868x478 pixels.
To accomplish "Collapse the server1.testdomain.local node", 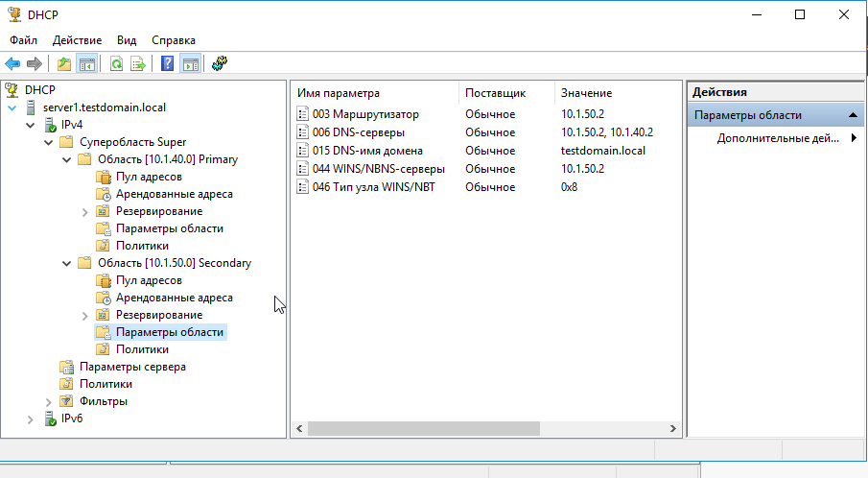I will pos(12,108).
